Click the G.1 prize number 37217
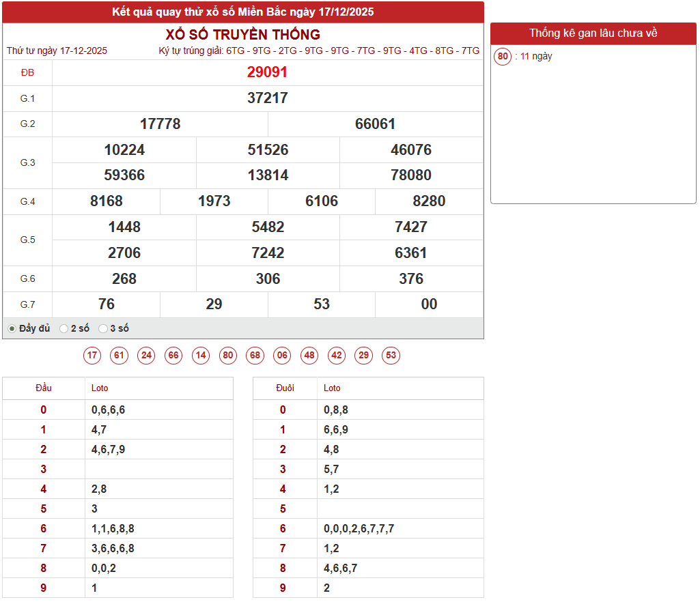Image resolution: width=700 pixels, height=602 pixels. 267,98
